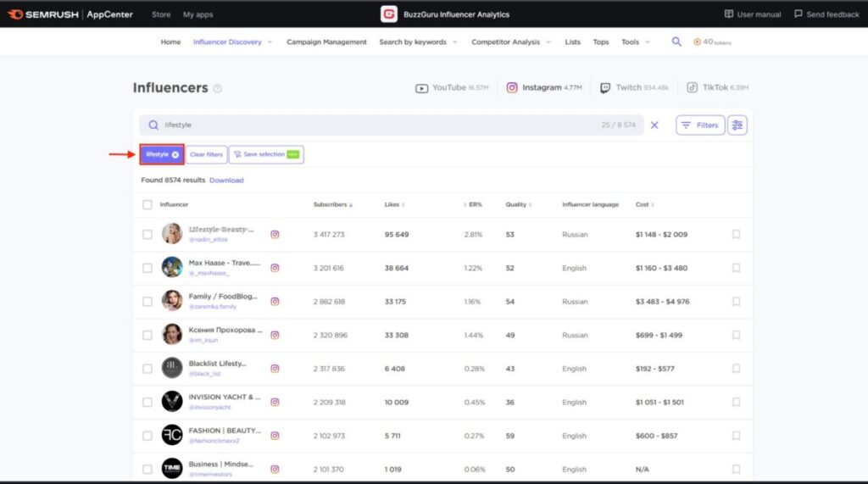The image size is (868, 484).
Task: Check the 40 tokens coin balance
Action: click(712, 42)
